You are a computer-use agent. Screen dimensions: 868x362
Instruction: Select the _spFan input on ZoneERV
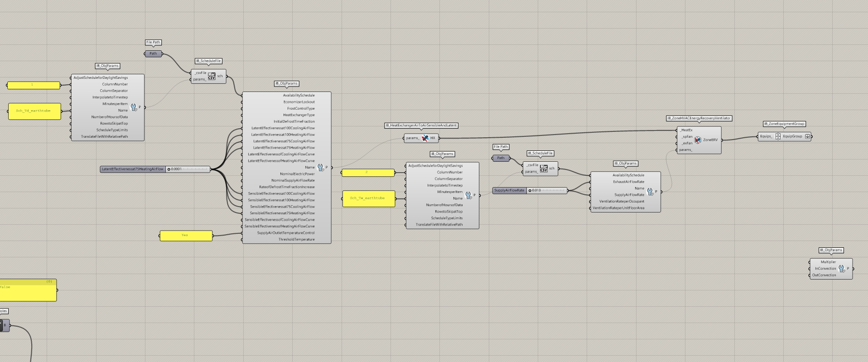(687, 137)
